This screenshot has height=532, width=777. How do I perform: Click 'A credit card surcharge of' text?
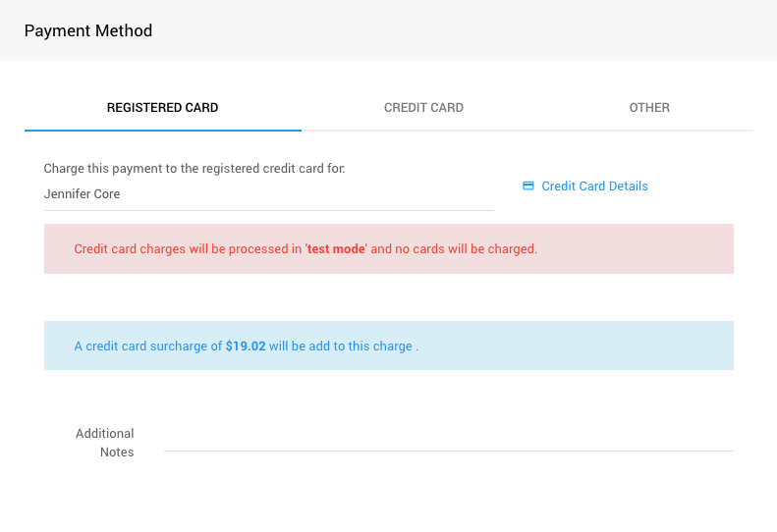(x=148, y=346)
